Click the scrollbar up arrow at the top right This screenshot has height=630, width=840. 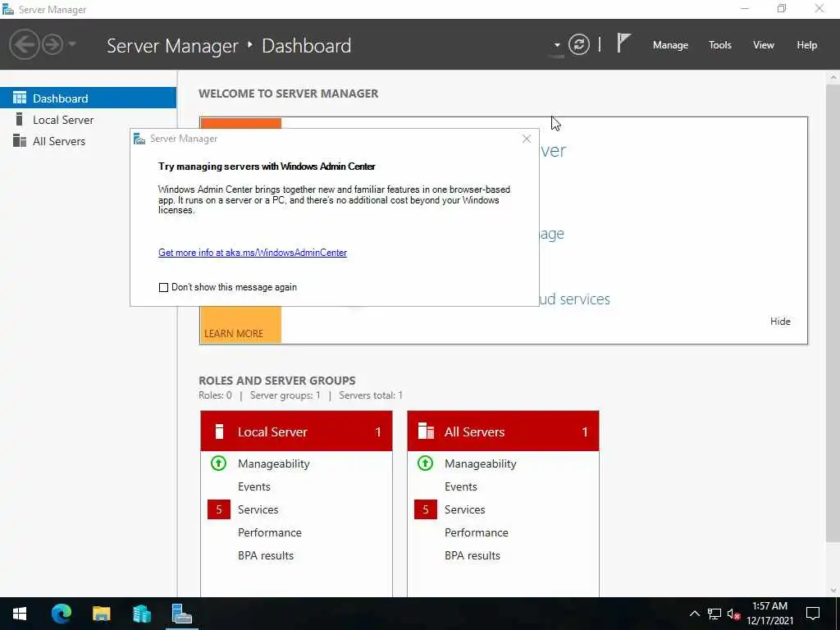(x=833, y=78)
